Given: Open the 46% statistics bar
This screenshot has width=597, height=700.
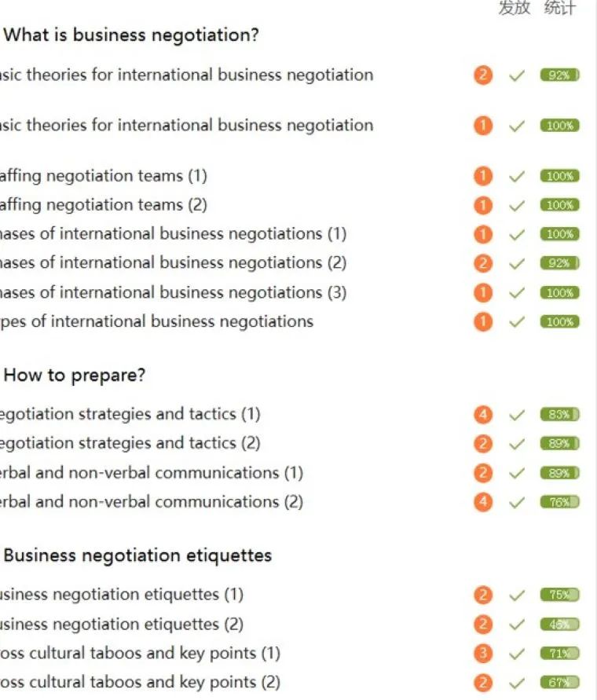Looking at the screenshot, I should (x=559, y=624).
